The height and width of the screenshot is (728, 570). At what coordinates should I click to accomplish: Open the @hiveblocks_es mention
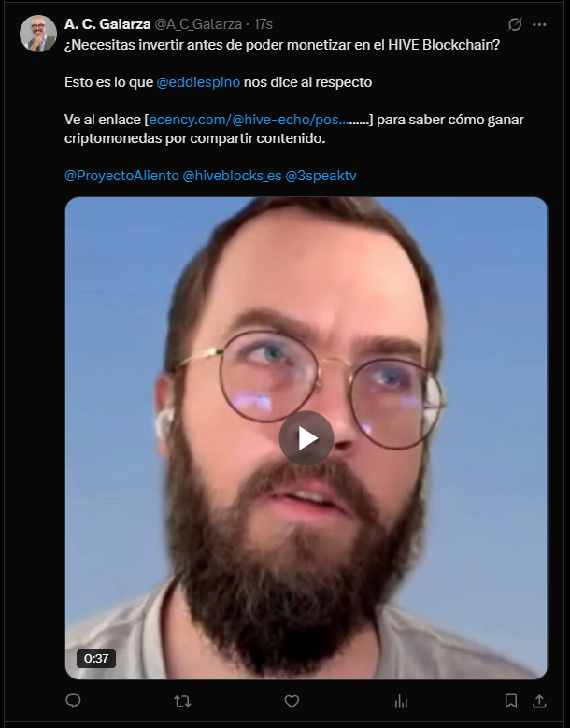[232, 176]
